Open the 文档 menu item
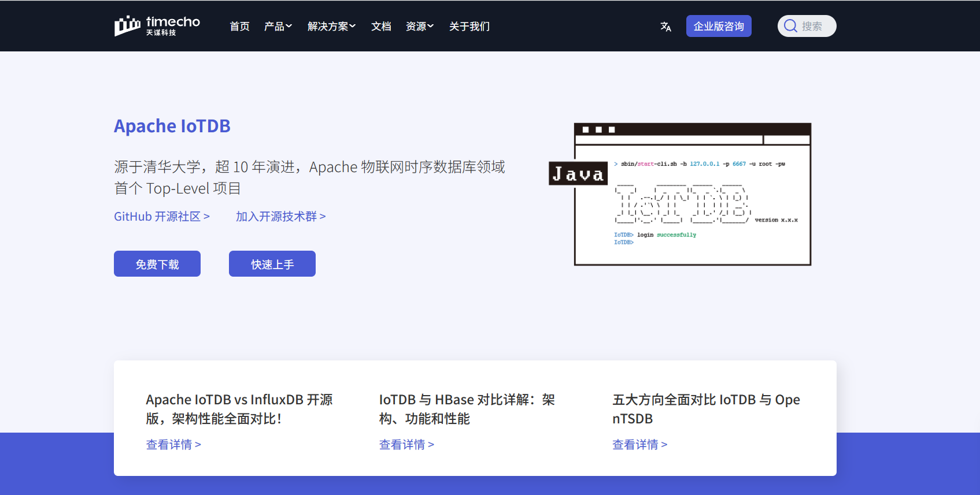The image size is (980, 495). pyautogui.click(x=381, y=27)
